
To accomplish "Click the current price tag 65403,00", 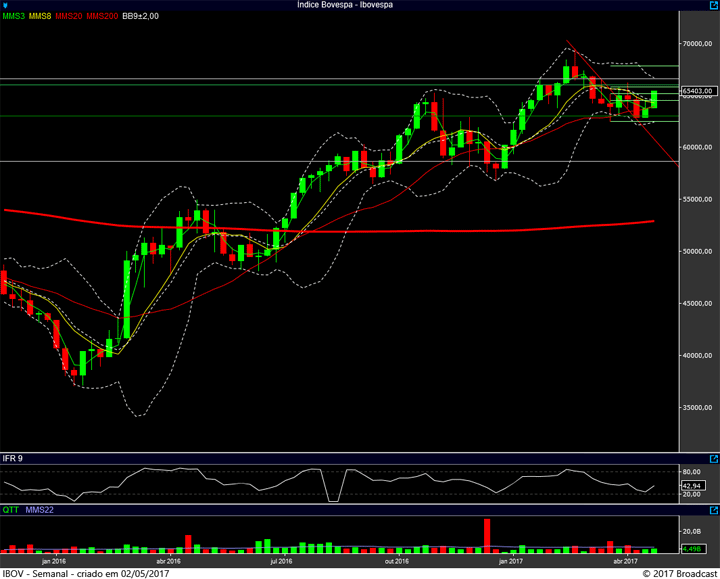I will (697, 91).
